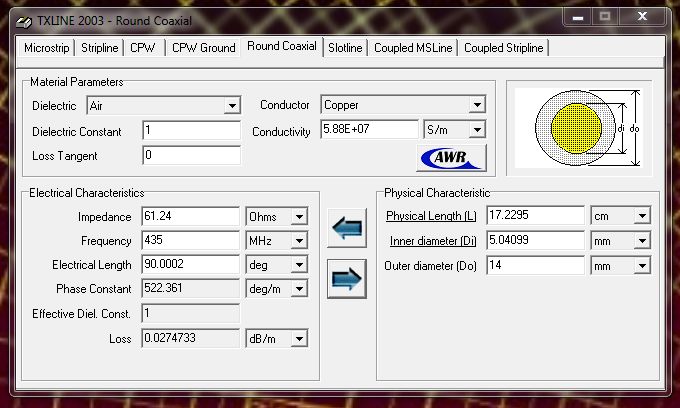
Task: Open the Conductivity S/m unit dropdown
Action: click(x=477, y=129)
